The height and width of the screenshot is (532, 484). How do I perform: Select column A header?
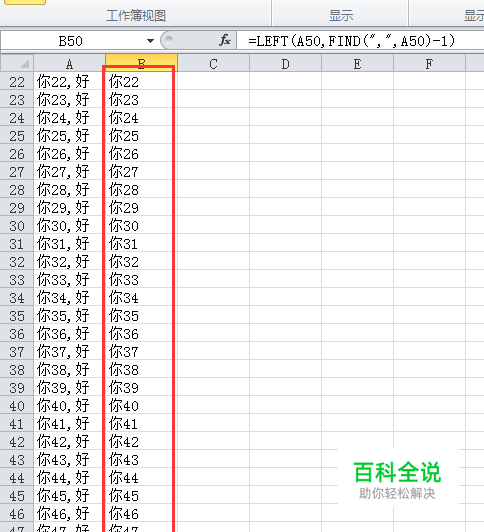[69, 63]
